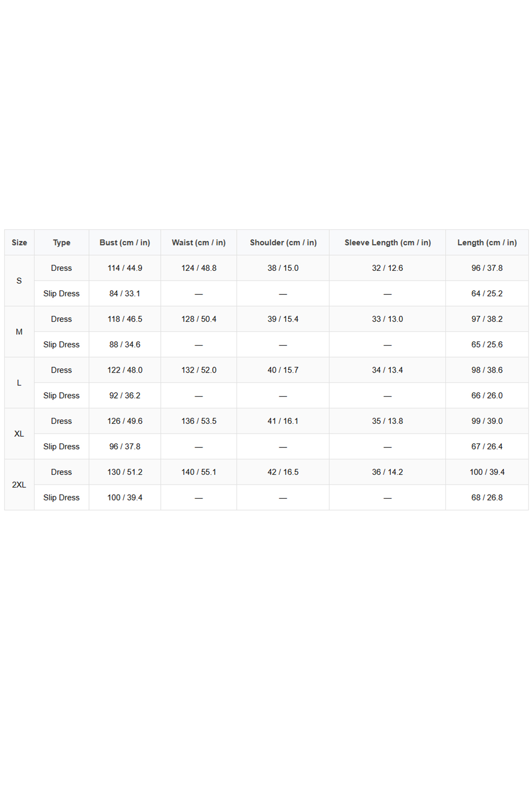Image resolution: width=532 pixels, height=798 pixels.
Task: Click the XL size row label
Action: tap(19, 434)
